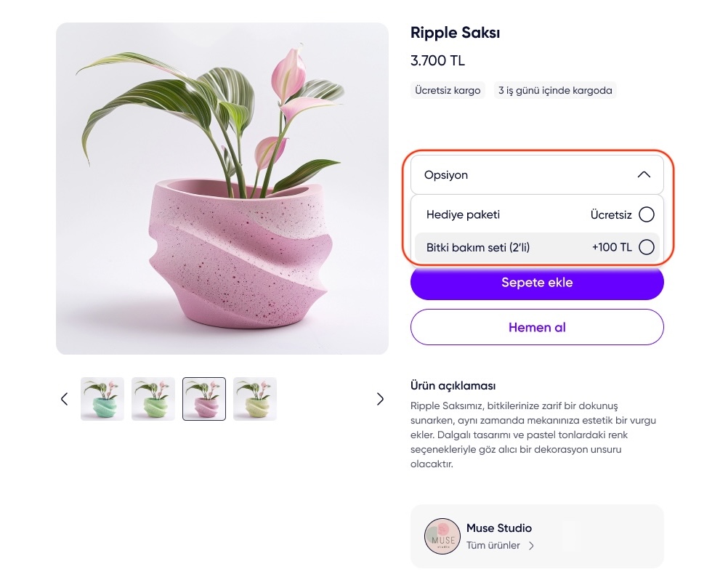Click the Muse Studio shop name
The height and width of the screenshot is (577, 728).
pos(499,528)
